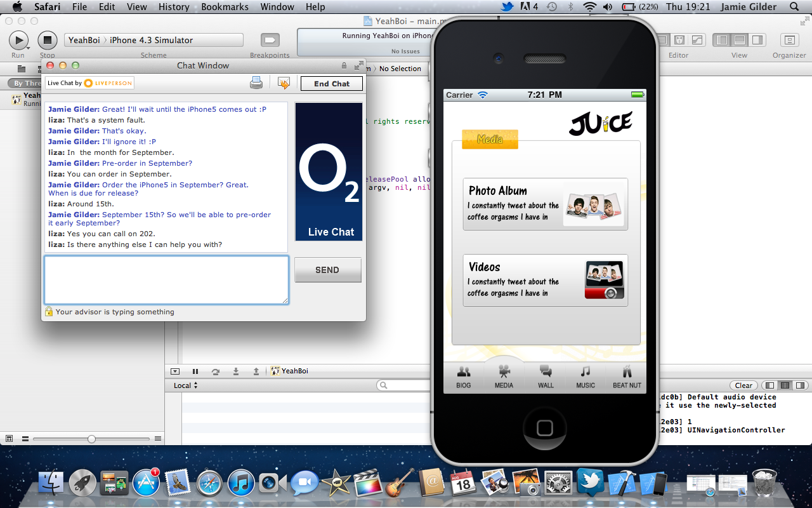The width and height of the screenshot is (812, 508).
Task: Hide the Xcode debug area with the toggle arrow
Action: [175, 371]
